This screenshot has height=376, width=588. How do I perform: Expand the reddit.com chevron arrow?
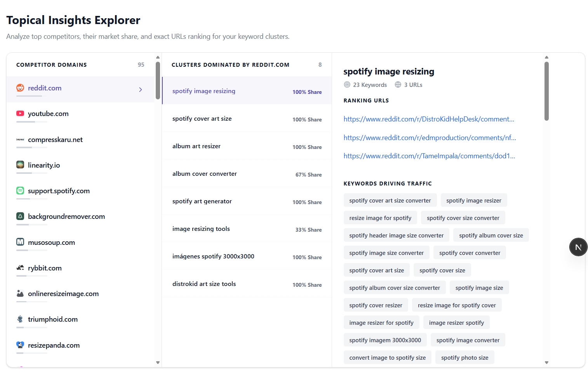point(141,90)
